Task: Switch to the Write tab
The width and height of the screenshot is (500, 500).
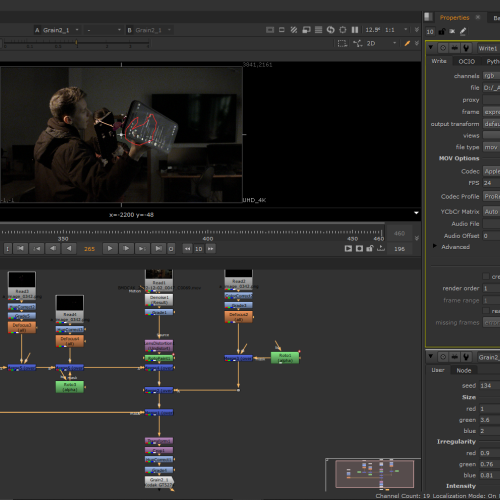Action: pos(439,61)
